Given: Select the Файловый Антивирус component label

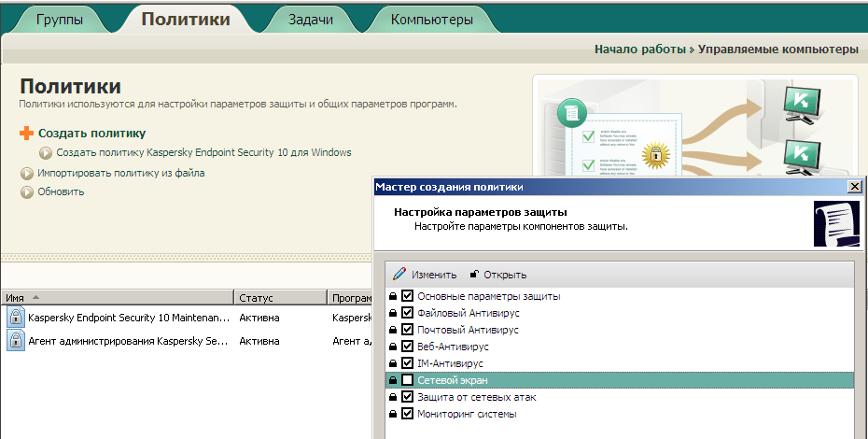Looking at the screenshot, I should pos(469,313).
